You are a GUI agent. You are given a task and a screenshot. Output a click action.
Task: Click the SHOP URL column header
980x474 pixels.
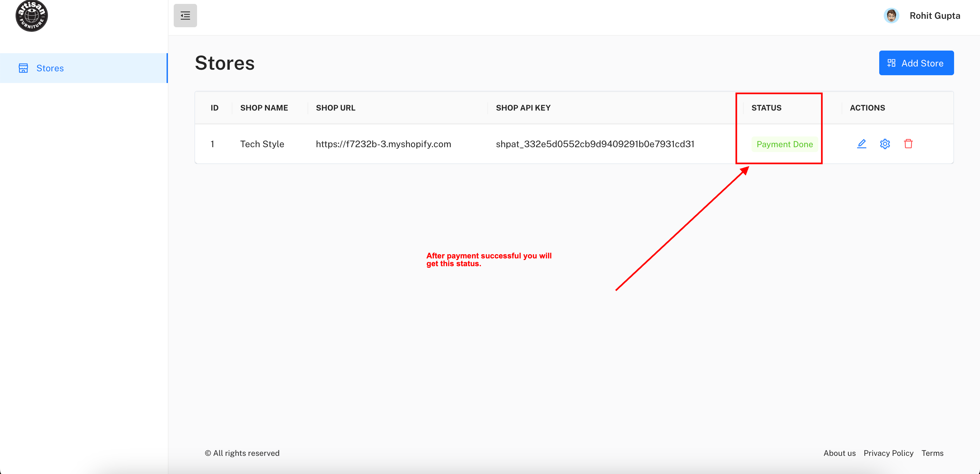[335, 108]
